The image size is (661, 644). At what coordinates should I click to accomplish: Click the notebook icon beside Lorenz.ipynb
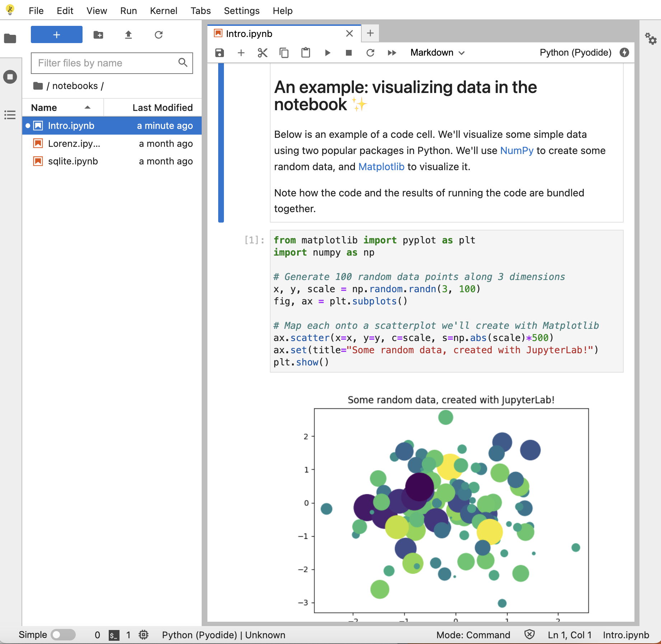click(x=38, y=144)
